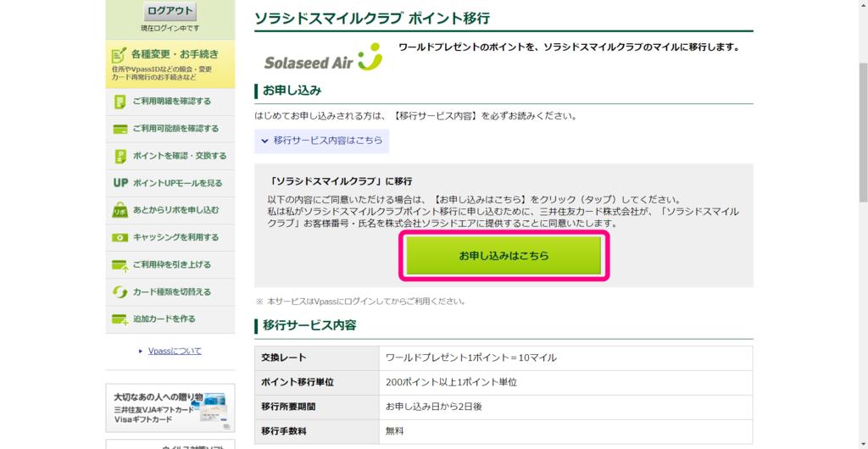Open the 三井住友VJAギフトカード banner

pyautogui.click(x=170, y=408)
